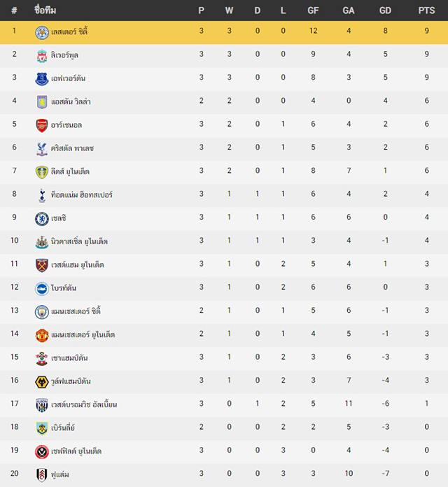Click the Tottenham Hotspur cockerel crest
The image size is (448, 487).
point(41,195)
